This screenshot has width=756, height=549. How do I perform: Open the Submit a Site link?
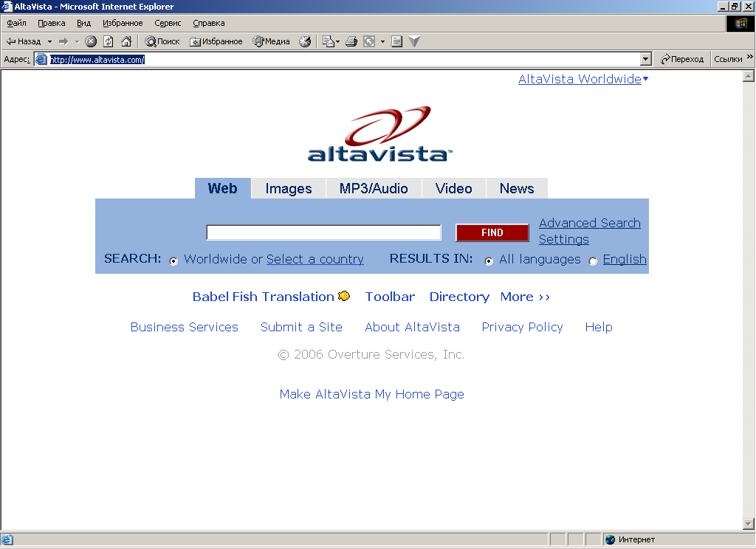pyautogui.click(x=301, y=328)
